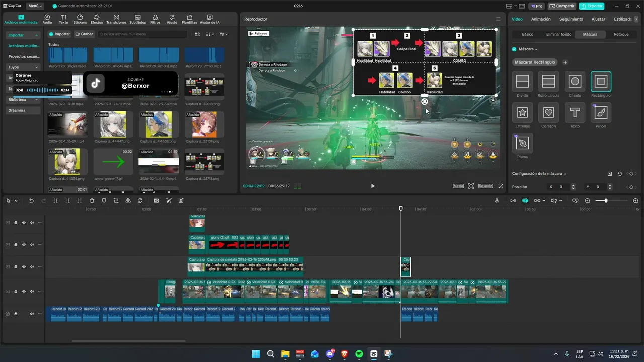Lock the top video track
The height and width of the screenshot is (362, 644).
tap(16, 223)
